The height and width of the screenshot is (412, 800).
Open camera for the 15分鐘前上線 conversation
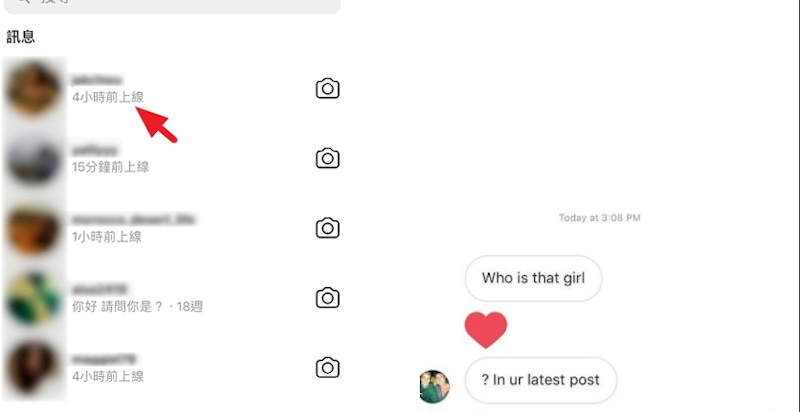point(328,158)
